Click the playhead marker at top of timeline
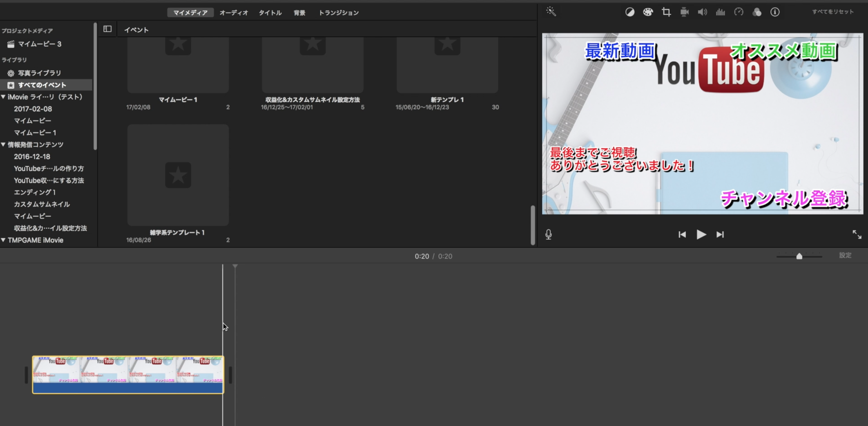 click(x=235, y=266)
